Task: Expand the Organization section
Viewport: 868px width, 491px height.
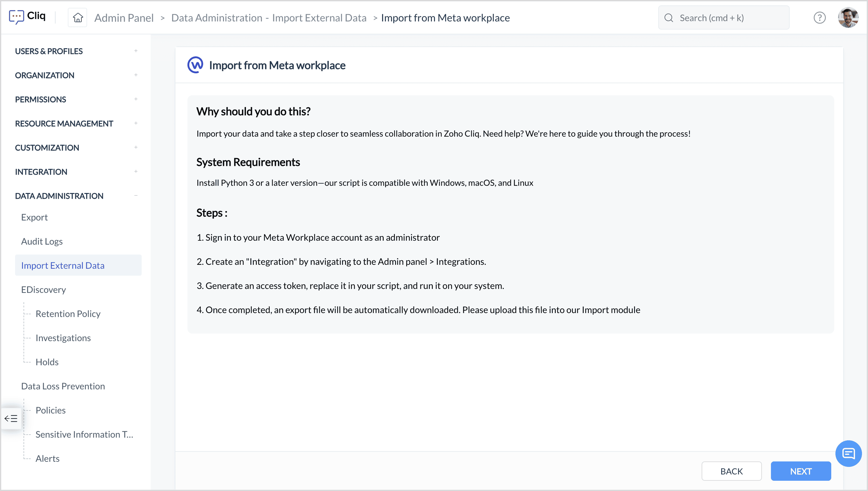Action: tap(136, 75)
